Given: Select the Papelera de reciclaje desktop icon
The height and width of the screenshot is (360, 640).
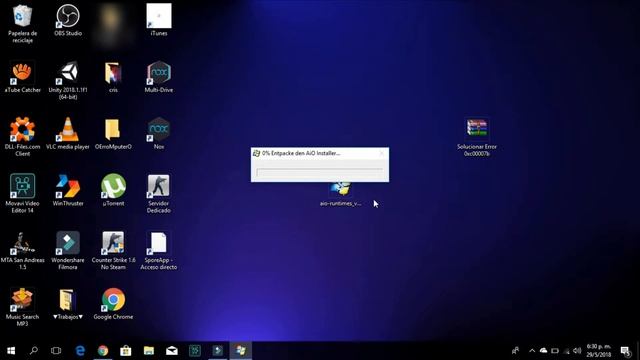Looking at the screenshot, I should pos(22,24).
